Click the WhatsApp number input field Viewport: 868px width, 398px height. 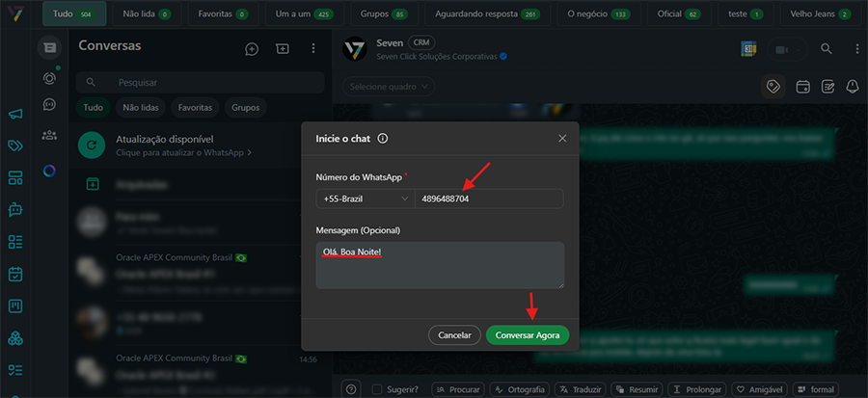[489, 199]
